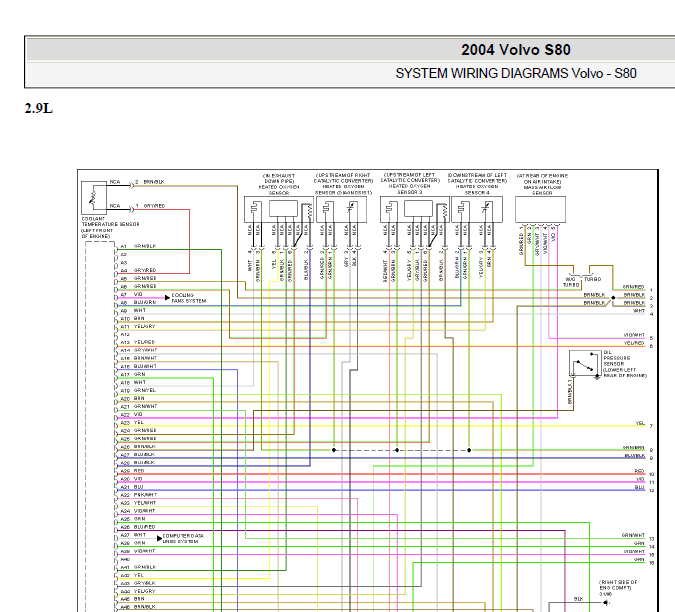This screenshot has height=612, width=675.
Task: Click the exhaust down pipe oxygen sensor box
Action: [x=279, y=210]
